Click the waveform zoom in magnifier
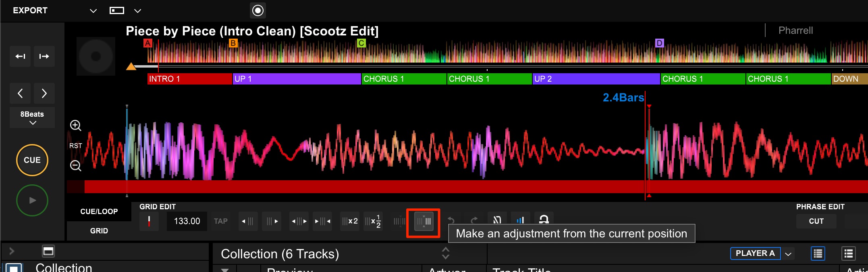868x272 pixels. click(x=75, y=126)
